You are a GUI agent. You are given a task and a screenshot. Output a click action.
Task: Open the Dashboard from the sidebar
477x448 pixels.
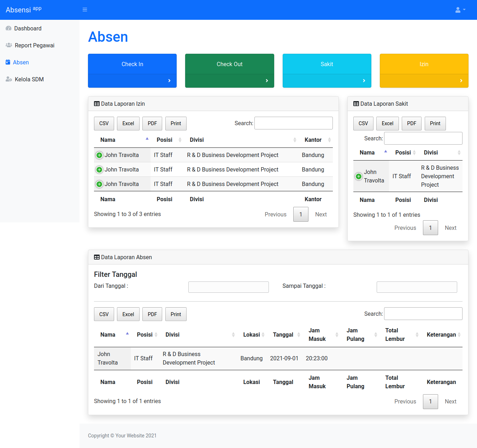point(28,28)
